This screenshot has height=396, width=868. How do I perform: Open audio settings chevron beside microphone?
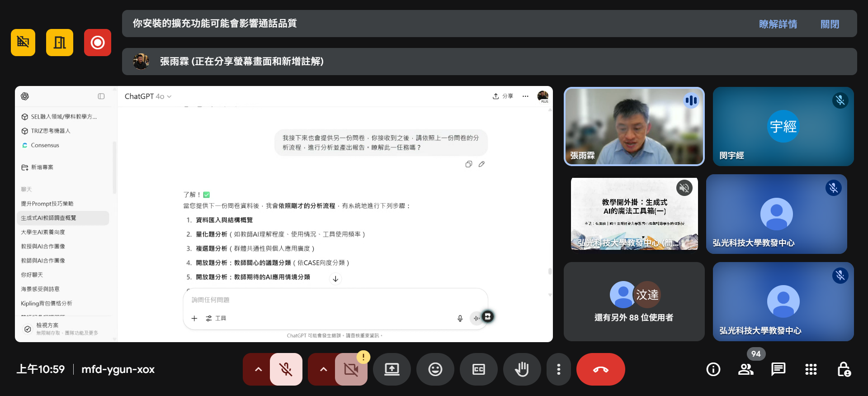pyautogui.click(x=258, y=369)
